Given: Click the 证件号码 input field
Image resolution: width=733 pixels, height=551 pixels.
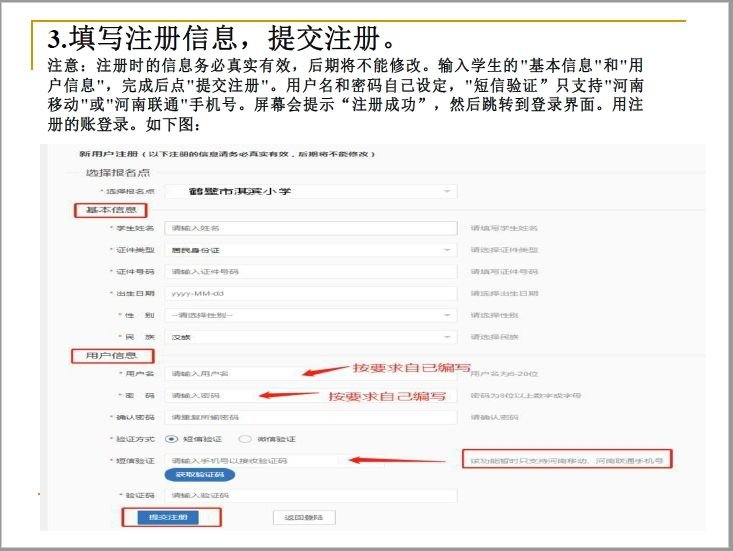Looking at the screenshot, I should tap(310, 271).
